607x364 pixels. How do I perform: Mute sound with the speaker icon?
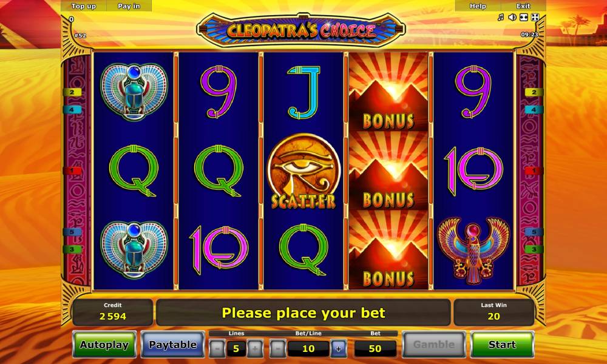(x=512, y=18)
